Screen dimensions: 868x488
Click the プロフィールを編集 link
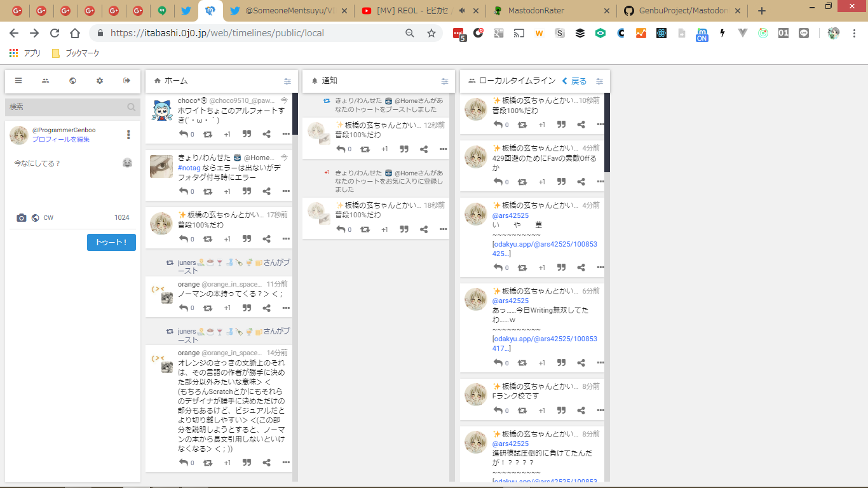click(x=61, y=139)
